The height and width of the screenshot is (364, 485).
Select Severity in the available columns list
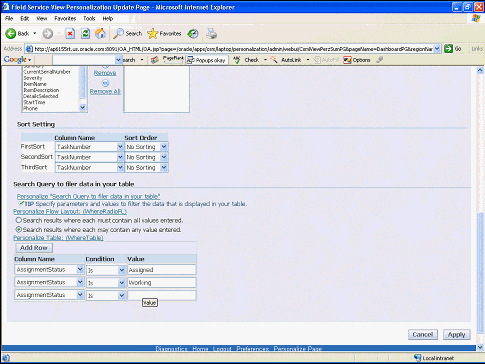33,78
